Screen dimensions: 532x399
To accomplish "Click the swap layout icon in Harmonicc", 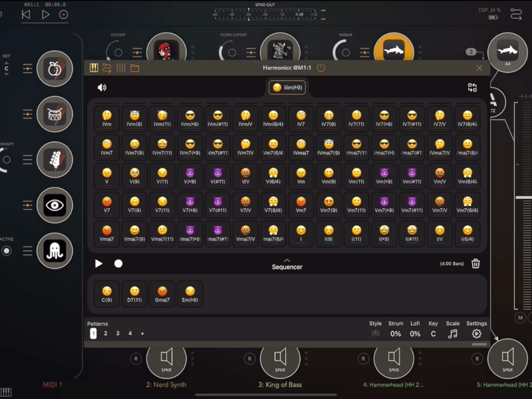I will point(472,87).
